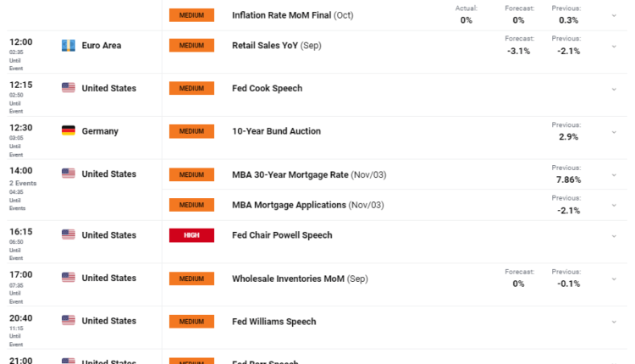Viewport: 635px width, 364px height.
Task: Click the red HIGH impact badge
Action: tap(191, 235)
